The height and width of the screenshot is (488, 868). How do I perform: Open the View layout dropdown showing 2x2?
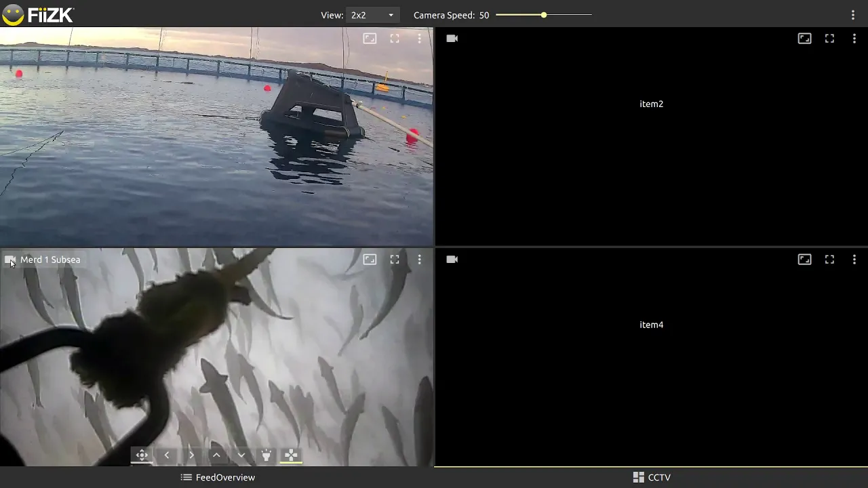(372, 15)
